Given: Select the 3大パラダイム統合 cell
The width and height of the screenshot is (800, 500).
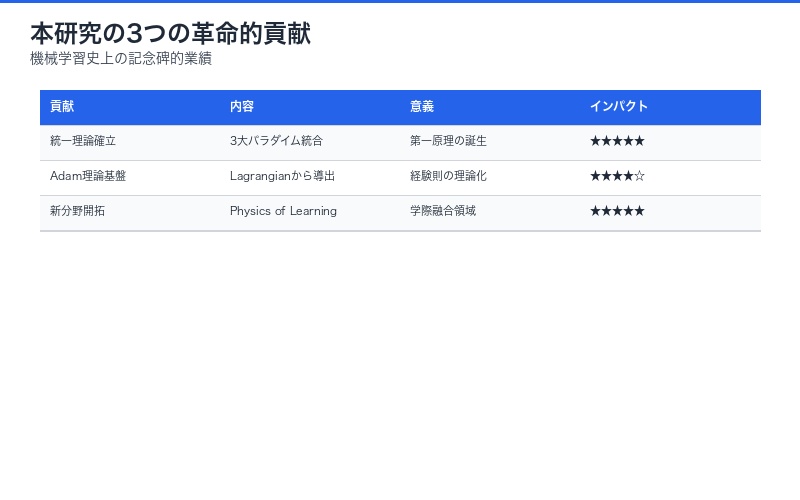Looking at the screenshot, I should pyautogui.click(x=276, y=142).
